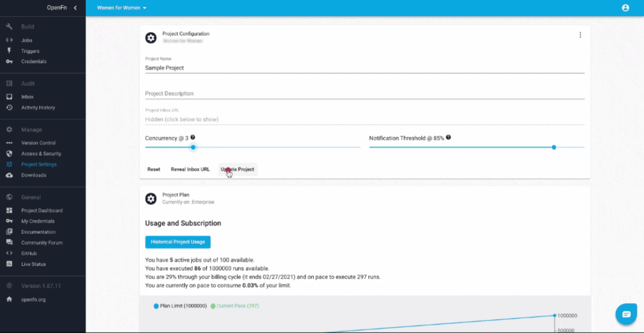Image resolution: width=644 pixels, height=333 pixels.
Task: Click Reveal Inbox URL button
Action: coord(190,170)
